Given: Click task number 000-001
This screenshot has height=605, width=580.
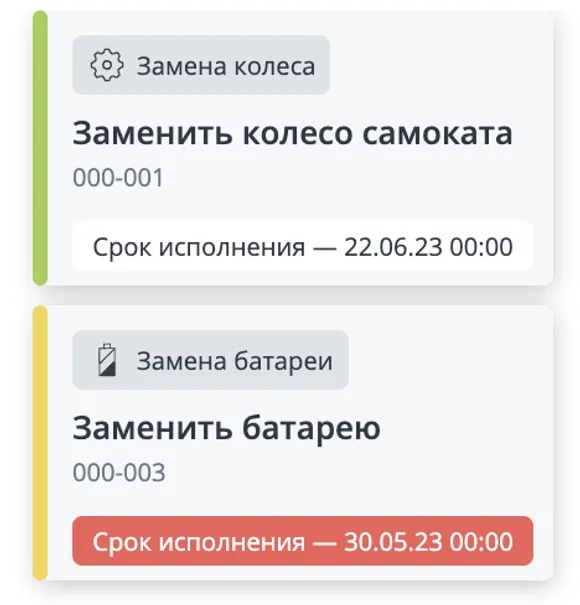Looking at the screenshot, I should click(x=118, y=178).
